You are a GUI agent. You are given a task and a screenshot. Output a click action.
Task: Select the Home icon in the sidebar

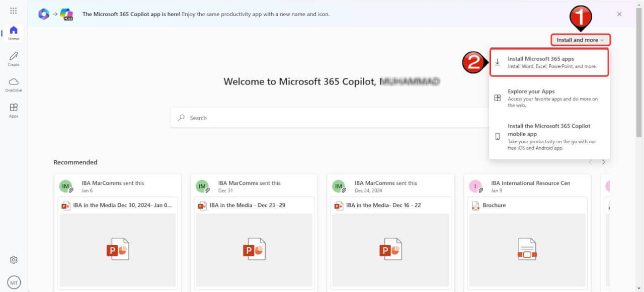click(x=14, y=31)
